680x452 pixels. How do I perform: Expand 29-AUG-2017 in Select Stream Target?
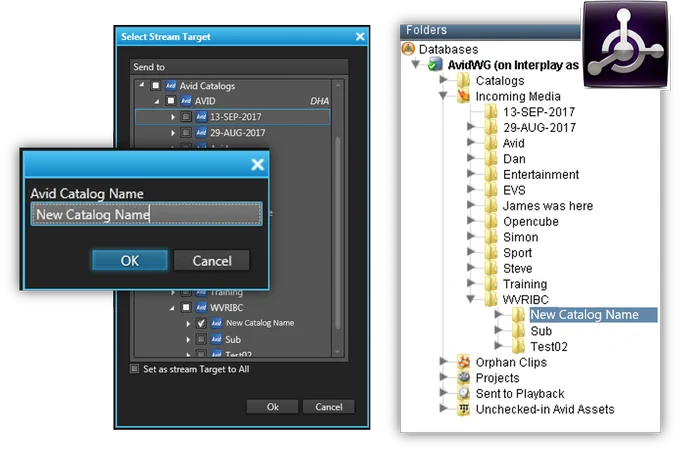tap(173, 133)
